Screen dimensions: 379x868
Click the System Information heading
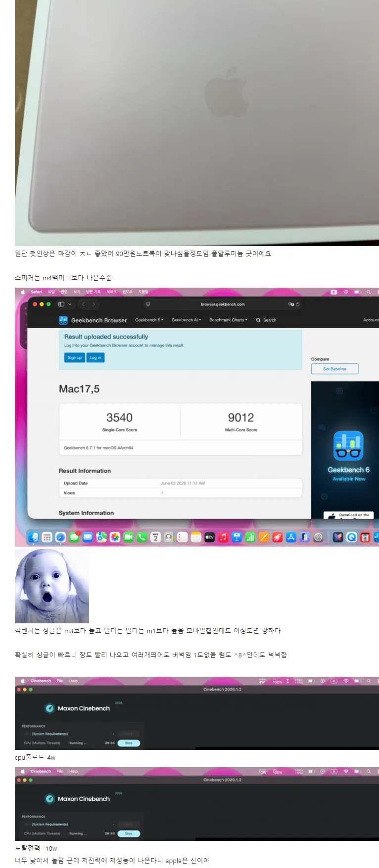(86, 513)
